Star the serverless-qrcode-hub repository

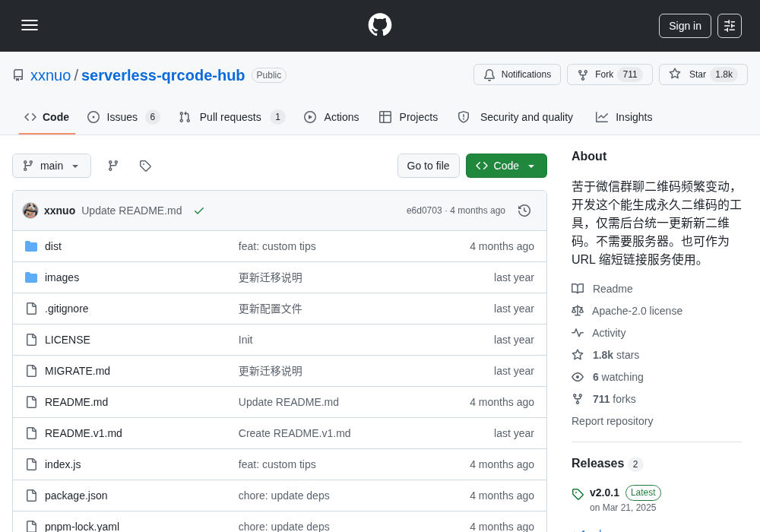pos(703,74)
